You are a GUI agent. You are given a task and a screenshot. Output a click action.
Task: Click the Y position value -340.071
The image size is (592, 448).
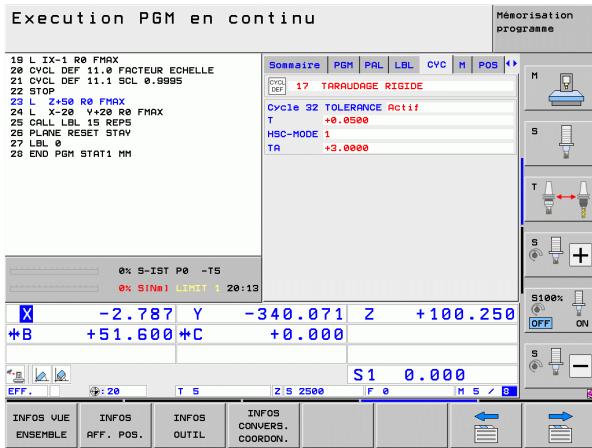(294, 314)
